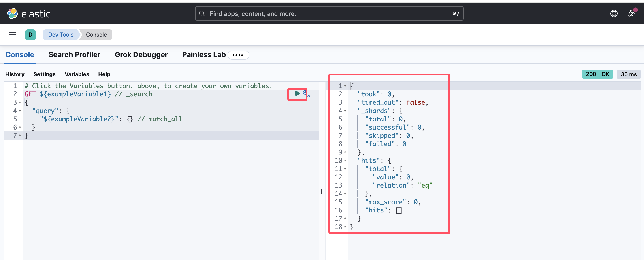Open the newsfeed celebration icon
This screenshot has width=644, height=260.
(632, 13)
